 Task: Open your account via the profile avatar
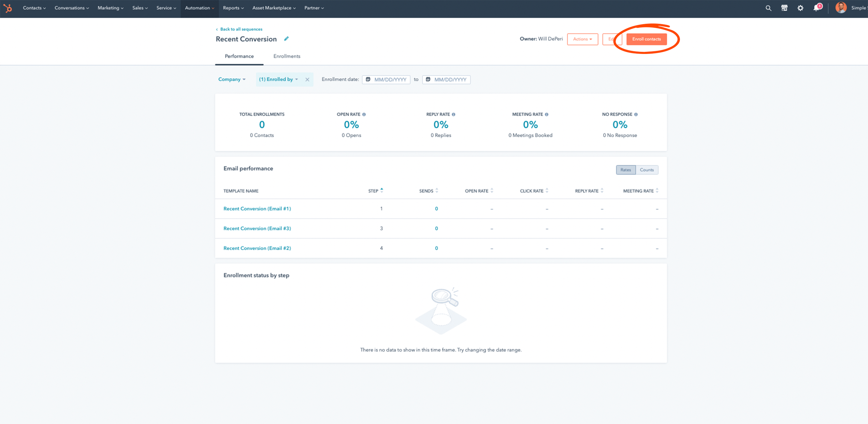pos(841,8)
